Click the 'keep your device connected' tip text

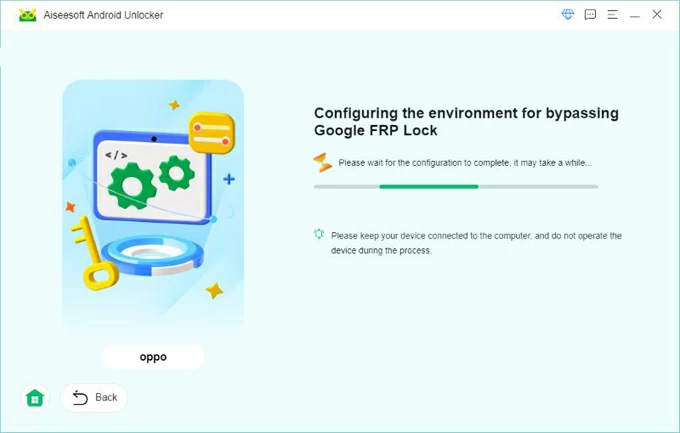tap(476, 243)
